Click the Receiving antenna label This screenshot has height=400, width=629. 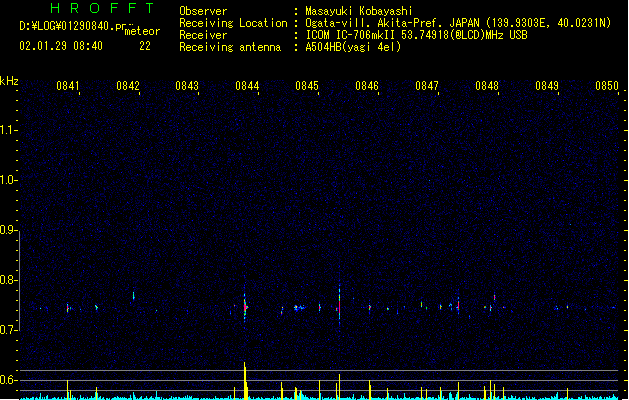pyautogui.click(x=230, y=47)
